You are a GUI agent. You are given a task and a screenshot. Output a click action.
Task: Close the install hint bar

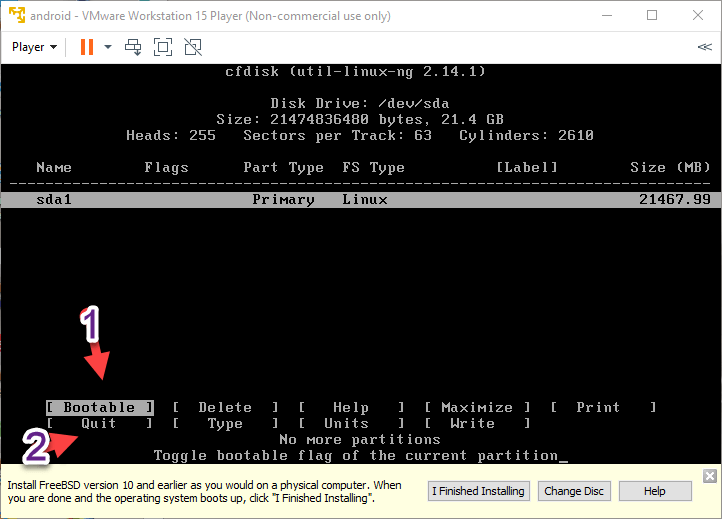tap(710, 476)
